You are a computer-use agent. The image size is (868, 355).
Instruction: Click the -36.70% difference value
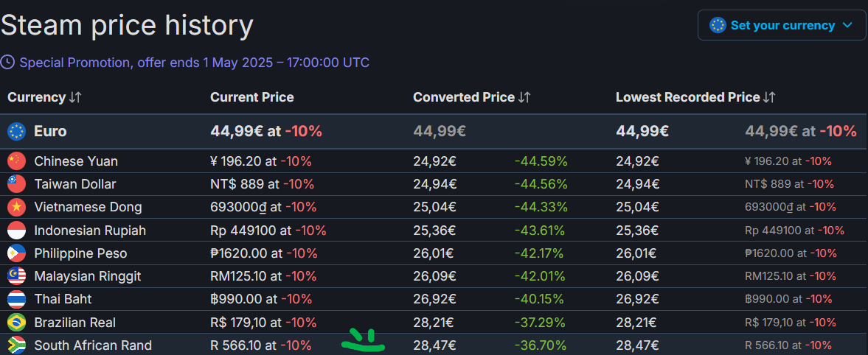pyautogui.click(x=540, y=345)
